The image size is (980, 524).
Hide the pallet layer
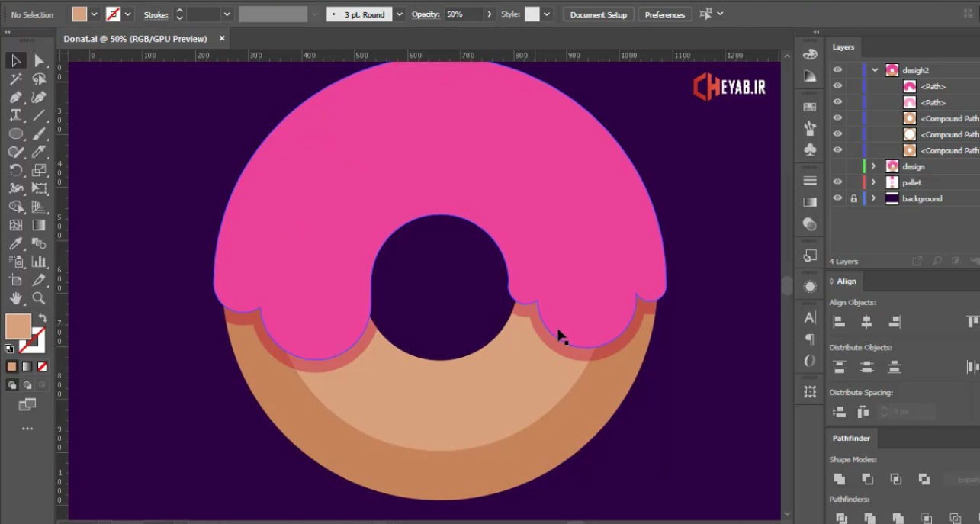[837, 182]
